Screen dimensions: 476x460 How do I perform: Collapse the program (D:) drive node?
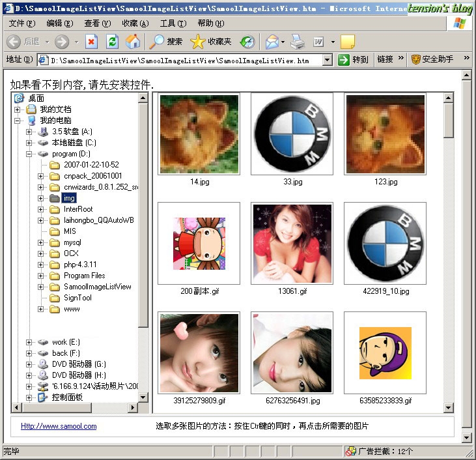click(x=29, y=154)
